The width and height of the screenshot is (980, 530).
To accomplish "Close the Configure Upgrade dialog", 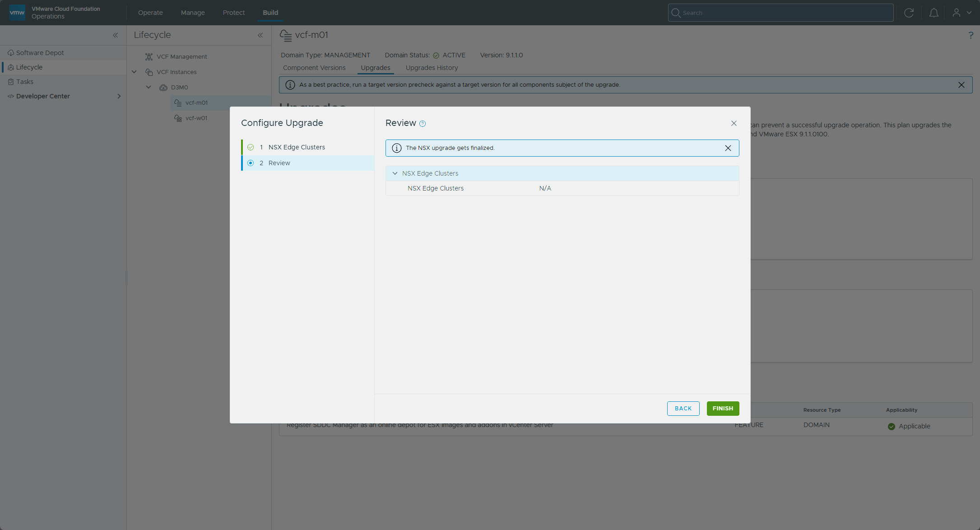I will (734, 123).
